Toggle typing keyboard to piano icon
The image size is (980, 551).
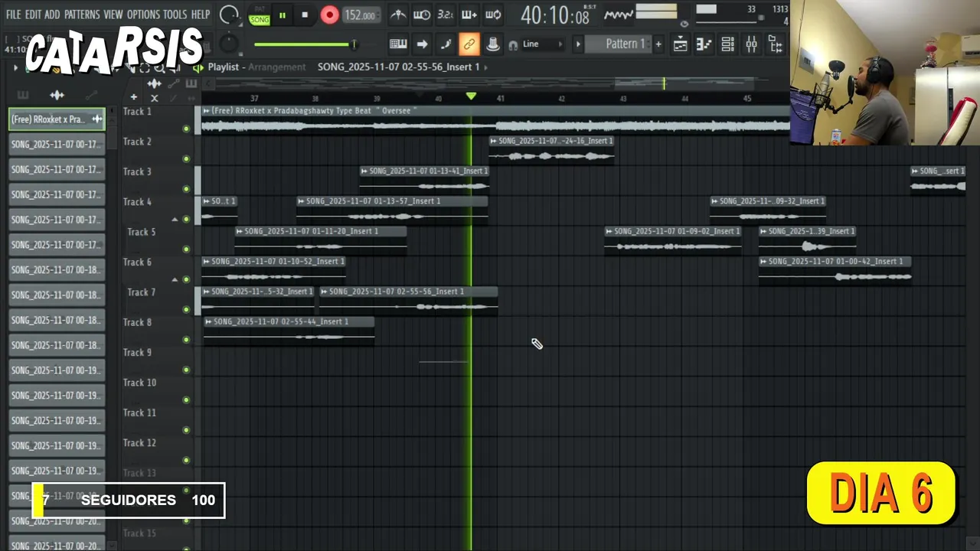tap(397, 44)
